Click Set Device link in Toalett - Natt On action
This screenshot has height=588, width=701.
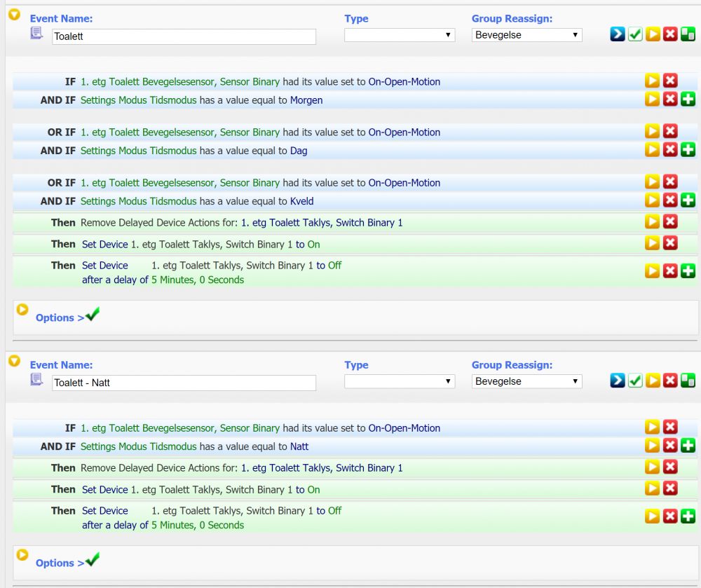(x=104, y=490)
